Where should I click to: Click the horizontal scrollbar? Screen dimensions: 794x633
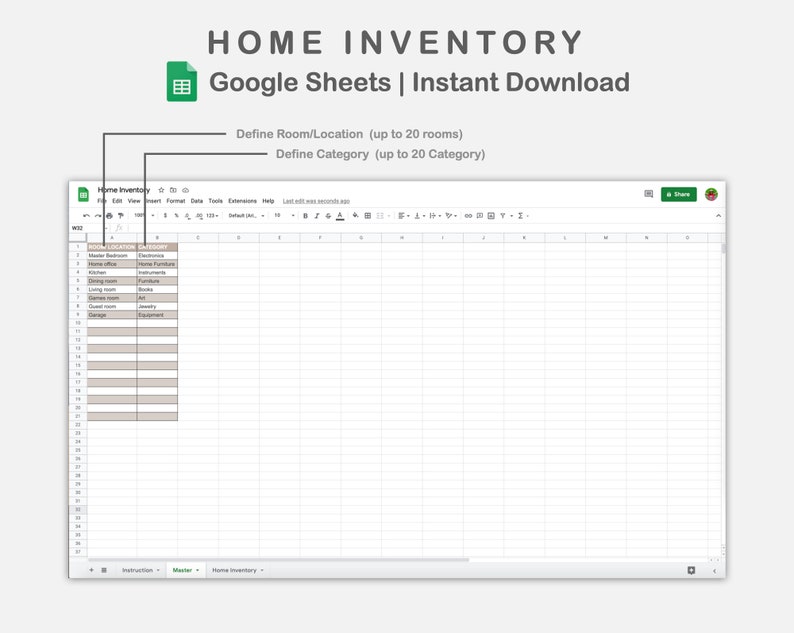tap(279, 560)
